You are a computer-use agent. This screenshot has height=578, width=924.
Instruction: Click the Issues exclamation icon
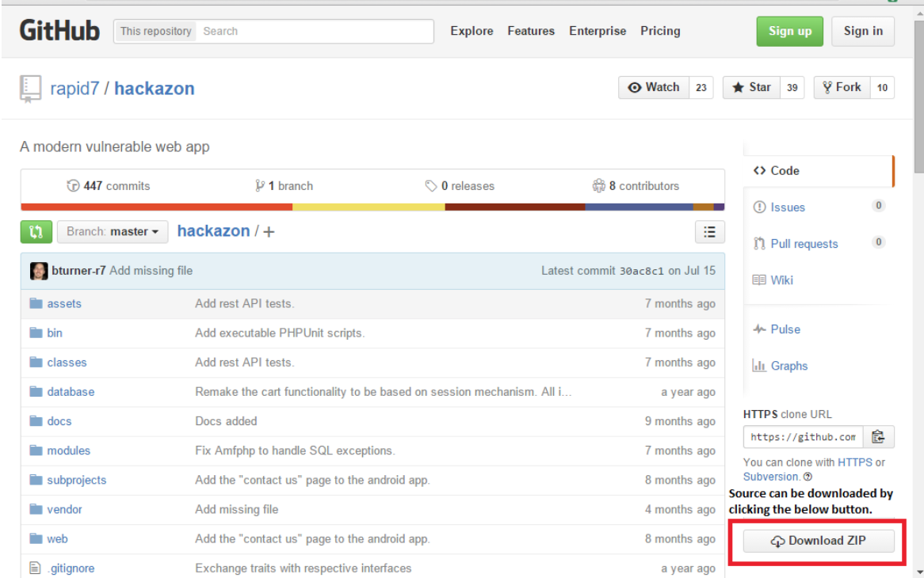(759, 207)
